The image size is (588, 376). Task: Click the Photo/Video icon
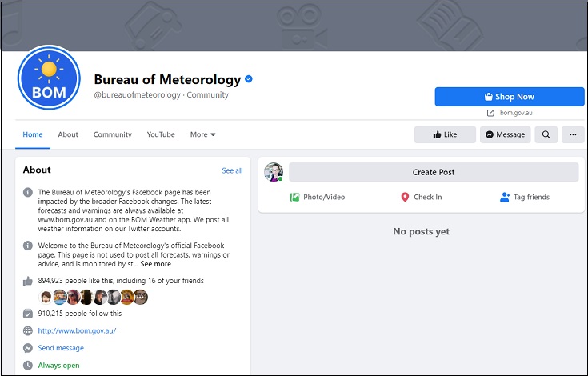(x=295, y=197)
